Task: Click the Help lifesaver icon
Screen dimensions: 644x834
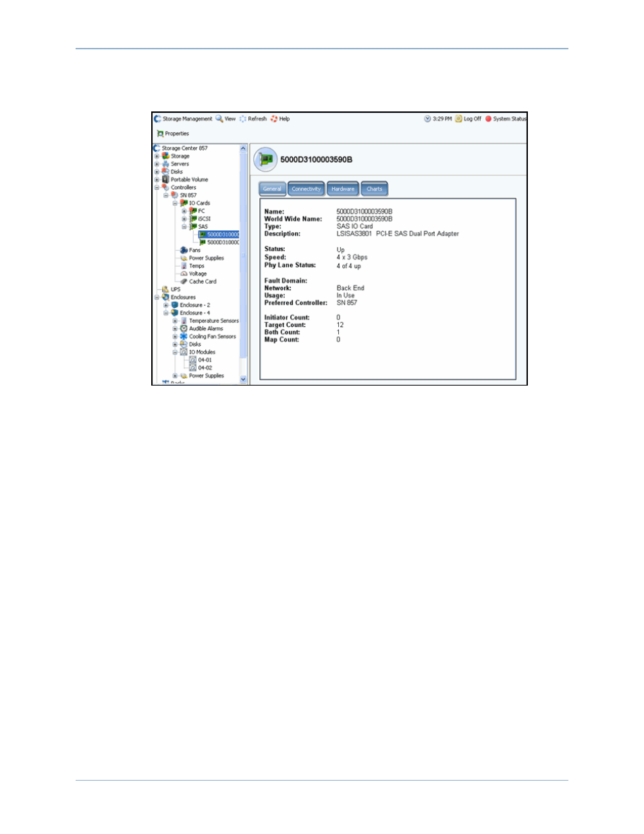Action: click(274, 119)
